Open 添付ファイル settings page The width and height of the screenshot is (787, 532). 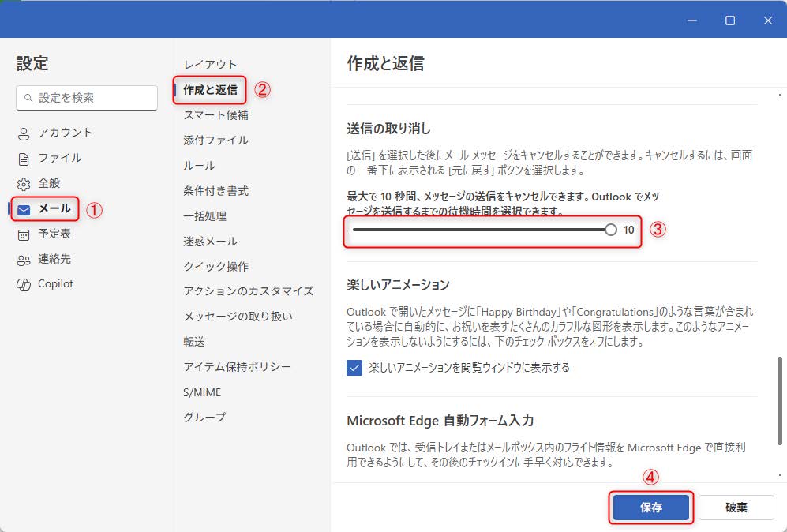(x=215, y=140)
